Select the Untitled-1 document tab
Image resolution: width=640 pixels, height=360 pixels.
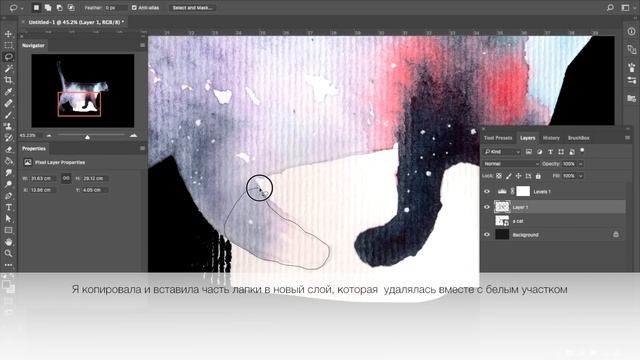76,22
